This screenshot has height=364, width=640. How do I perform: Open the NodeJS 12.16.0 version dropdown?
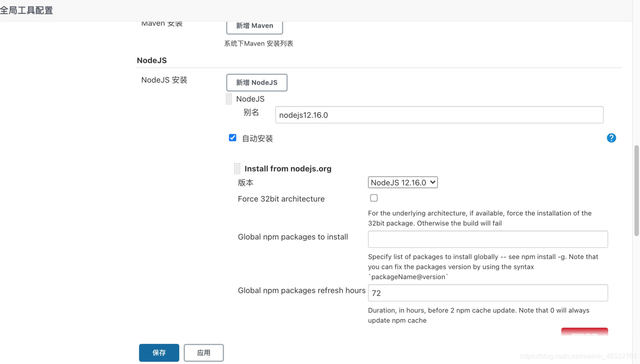[x=403, y=182]
